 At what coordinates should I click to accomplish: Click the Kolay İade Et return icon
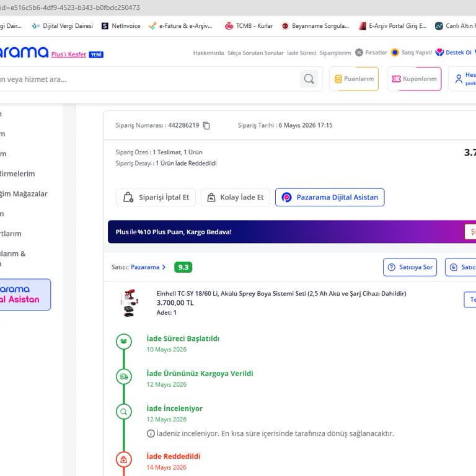click(x=211, y=197)
